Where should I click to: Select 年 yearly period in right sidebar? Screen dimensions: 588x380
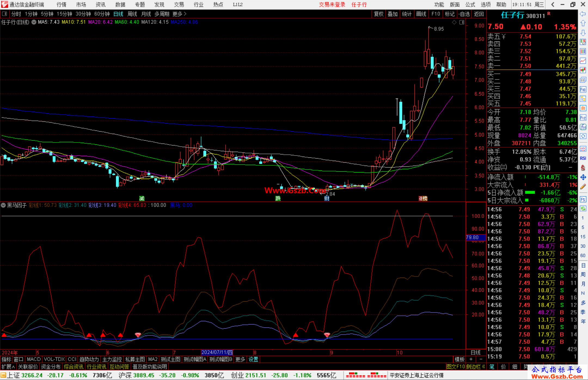click(583, 321)
